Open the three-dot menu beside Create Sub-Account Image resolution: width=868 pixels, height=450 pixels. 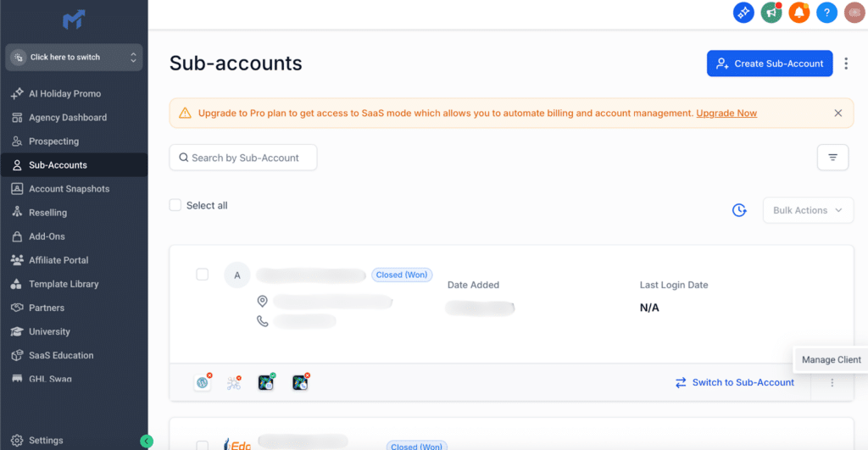(x=846, y=64)
